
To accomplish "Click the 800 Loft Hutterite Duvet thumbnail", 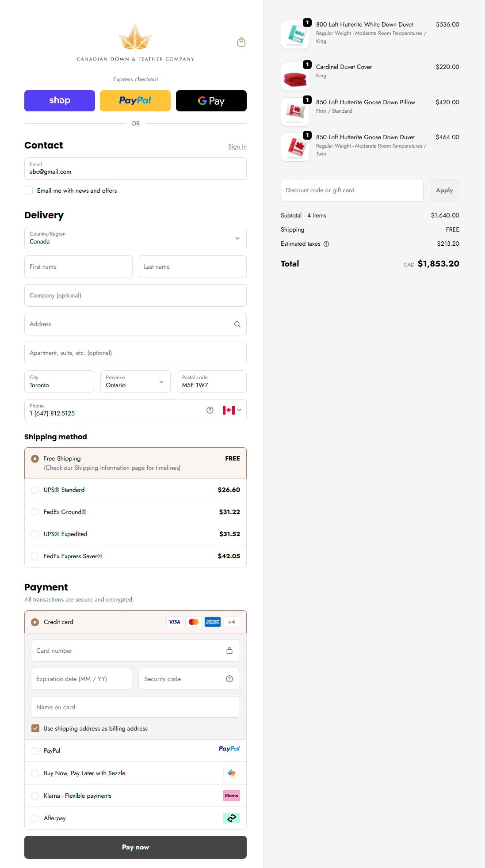I will pyautogui.click(x=295, y=34).
